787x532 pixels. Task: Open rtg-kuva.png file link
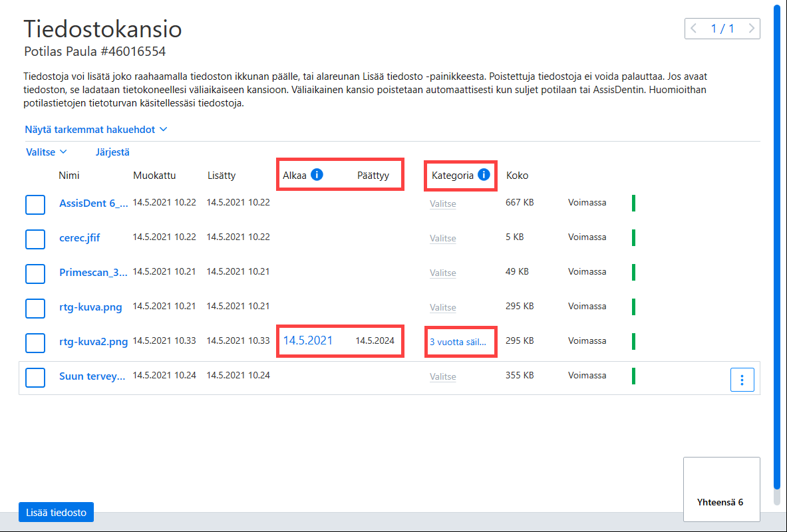coord(90,307)
